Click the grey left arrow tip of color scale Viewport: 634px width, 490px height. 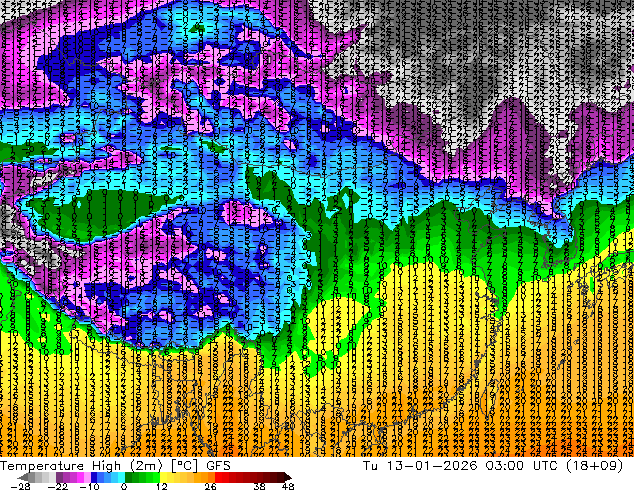22,477
